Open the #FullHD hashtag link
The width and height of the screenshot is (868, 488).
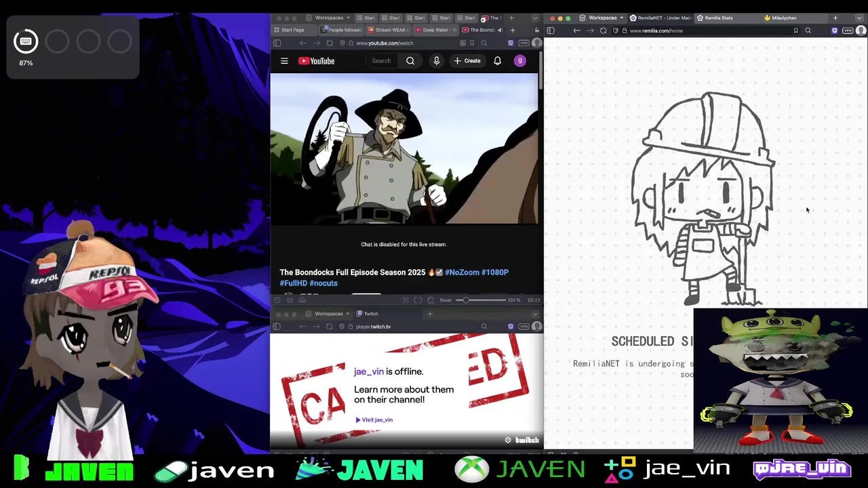[x=294, y=283]
